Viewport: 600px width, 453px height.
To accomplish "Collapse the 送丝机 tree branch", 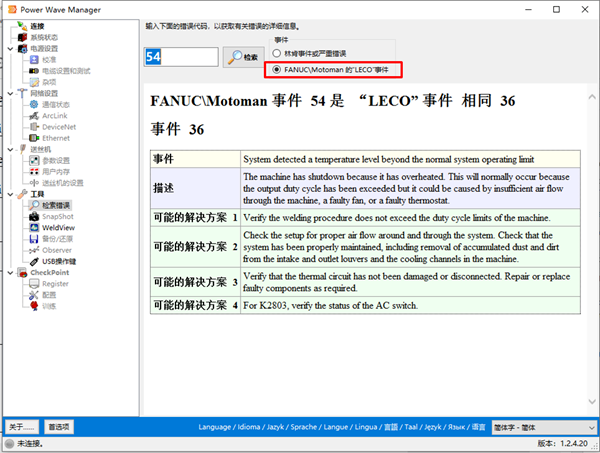I will tap(10, 149).
